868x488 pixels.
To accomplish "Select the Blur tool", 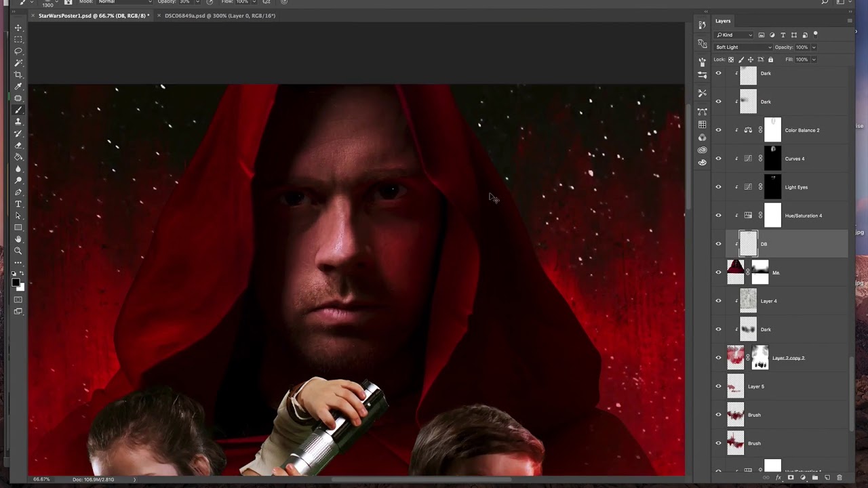I will click(18, 169).
